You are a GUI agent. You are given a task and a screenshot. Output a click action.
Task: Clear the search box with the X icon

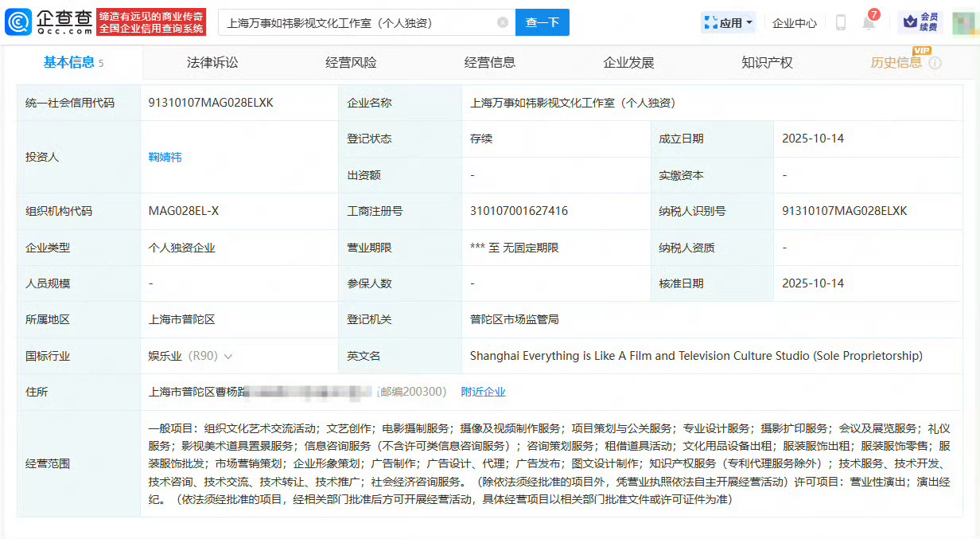pos(503,23)
